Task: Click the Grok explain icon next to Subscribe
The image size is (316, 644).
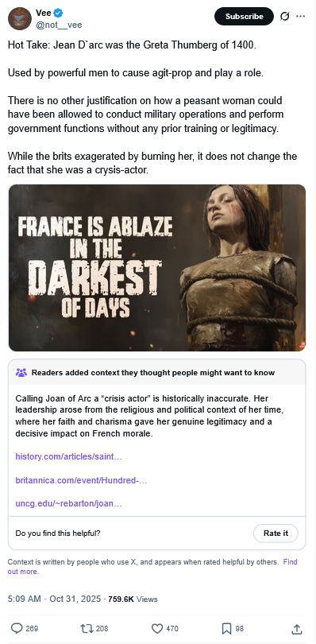Action: (284, 17)
